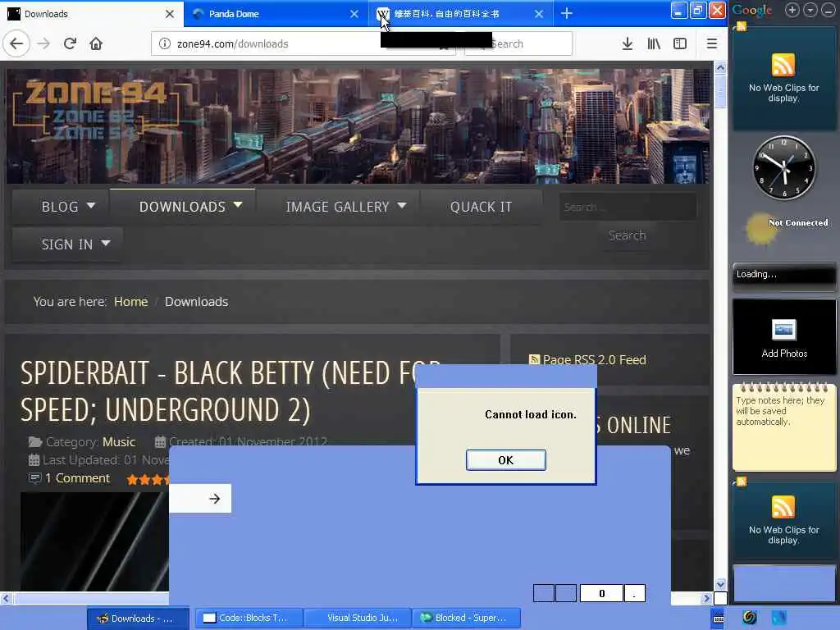
Task: Open the browser home page
Action: [96, 43]
